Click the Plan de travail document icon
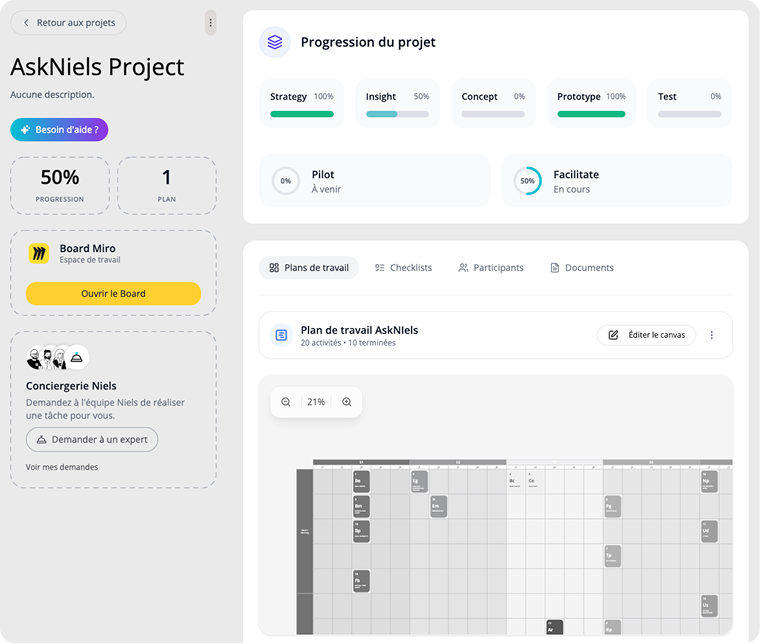760x644 pixels. point(281,335)
